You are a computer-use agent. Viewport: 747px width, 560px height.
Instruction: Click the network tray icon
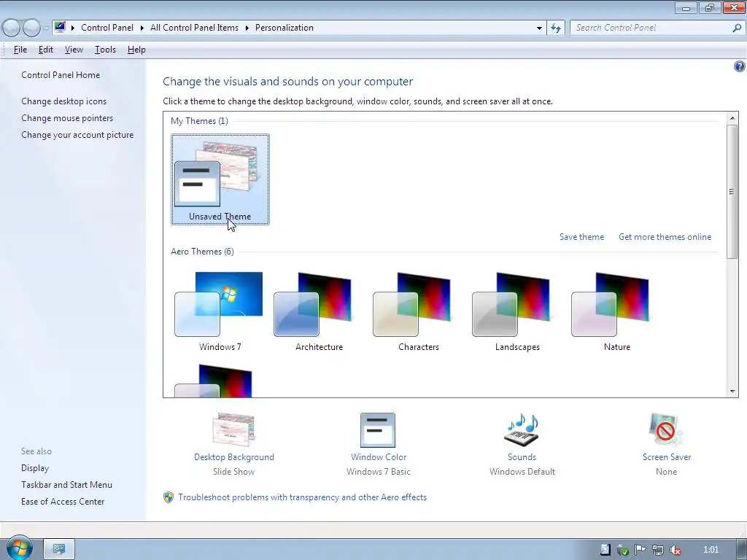658,550
